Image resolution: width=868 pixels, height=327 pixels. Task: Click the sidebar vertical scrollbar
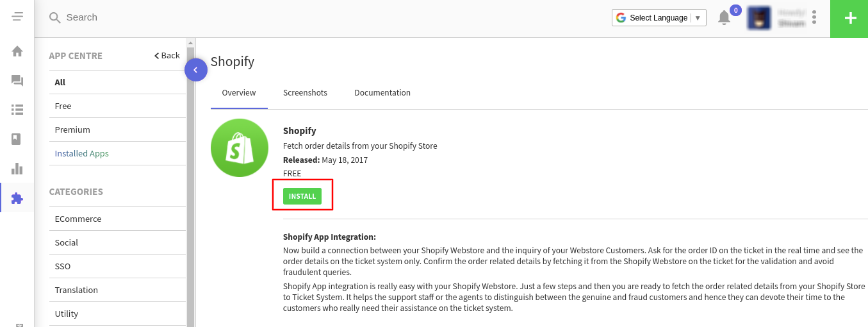click(x=190, y=186)
